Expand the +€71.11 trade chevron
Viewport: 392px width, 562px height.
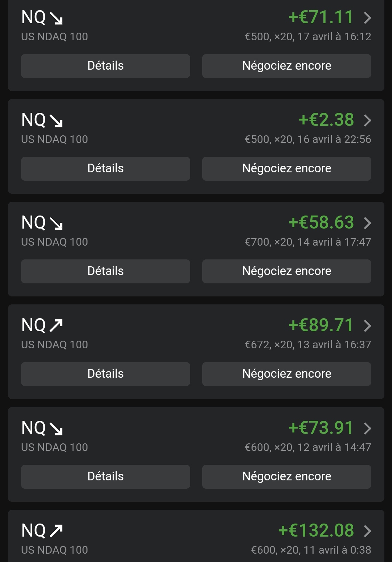click(367, 17)
